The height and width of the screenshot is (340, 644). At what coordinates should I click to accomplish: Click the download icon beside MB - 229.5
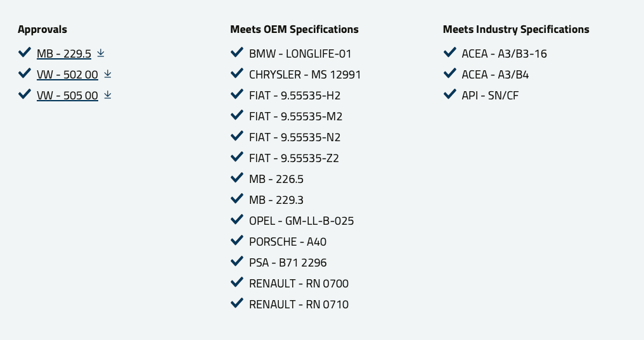pyautogui.click(x=101, y=53)
